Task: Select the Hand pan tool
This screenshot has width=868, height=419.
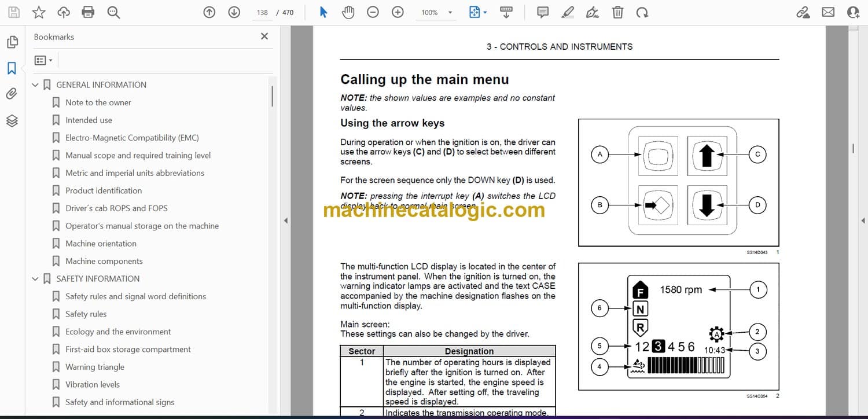Action: click(348, 12)
